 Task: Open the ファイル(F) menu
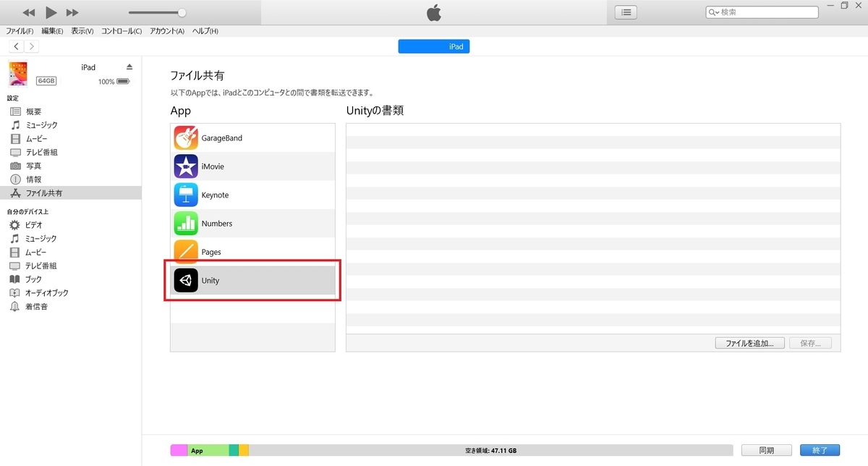(20, 31)
